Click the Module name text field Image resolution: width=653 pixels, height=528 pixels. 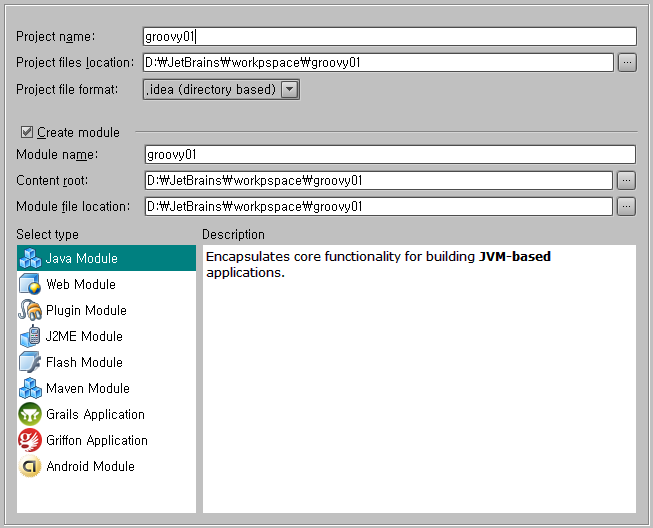click(x=390, y=154)
